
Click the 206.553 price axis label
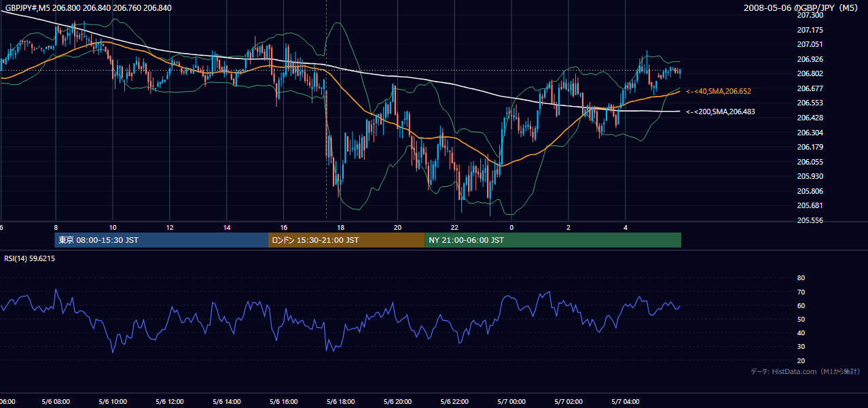[810, 103]
